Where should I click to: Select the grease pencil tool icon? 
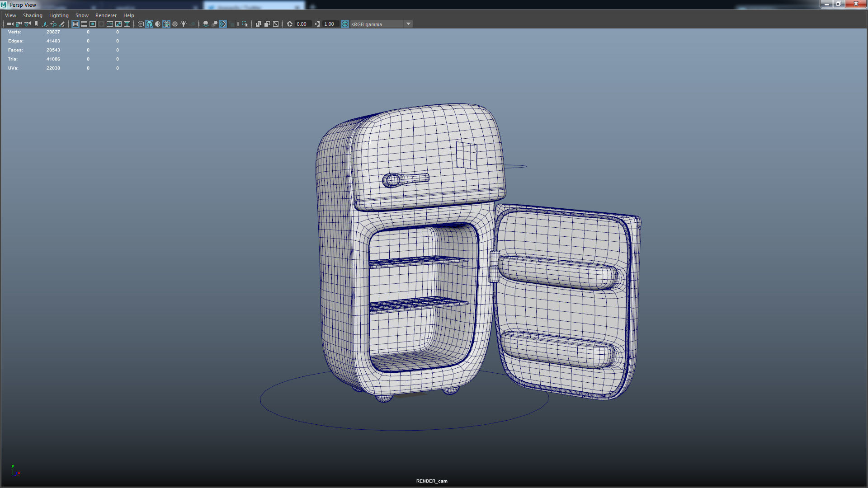(x=62, y=24)
